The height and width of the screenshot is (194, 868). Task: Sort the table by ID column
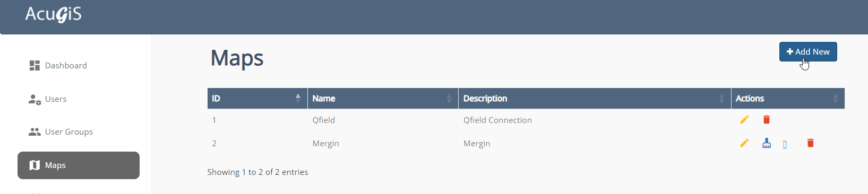[257, 99]
